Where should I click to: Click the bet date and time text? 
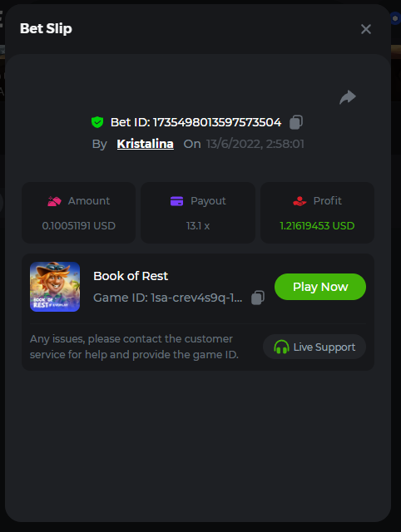click(255, 144)
